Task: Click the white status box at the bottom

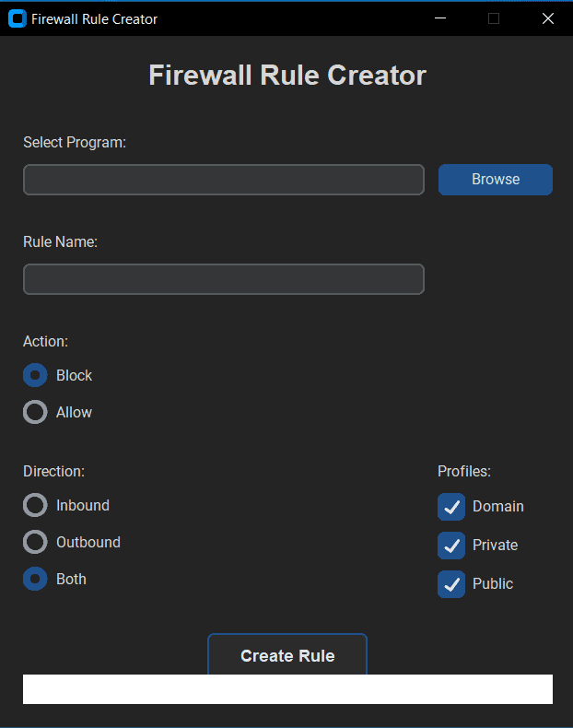Action: click(287, 689)
